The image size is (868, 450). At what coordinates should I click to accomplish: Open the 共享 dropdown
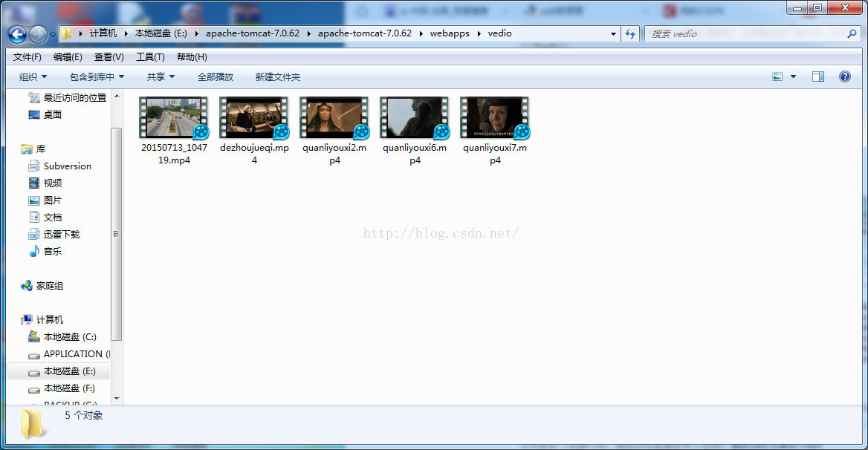point(161,76)
